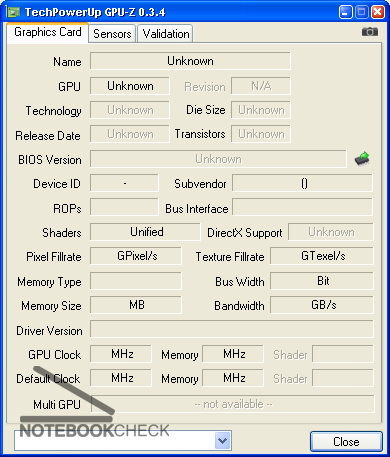Click the "Bus Interface" label

point(197,209)
